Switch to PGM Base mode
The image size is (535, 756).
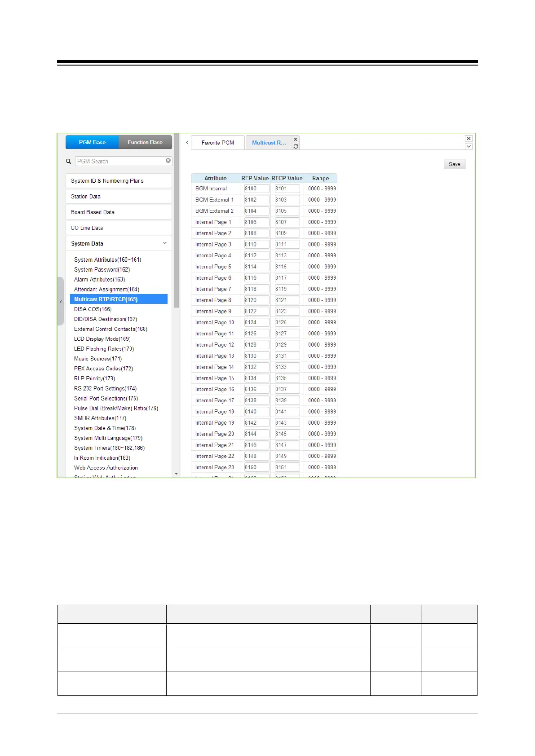point(92,142)
